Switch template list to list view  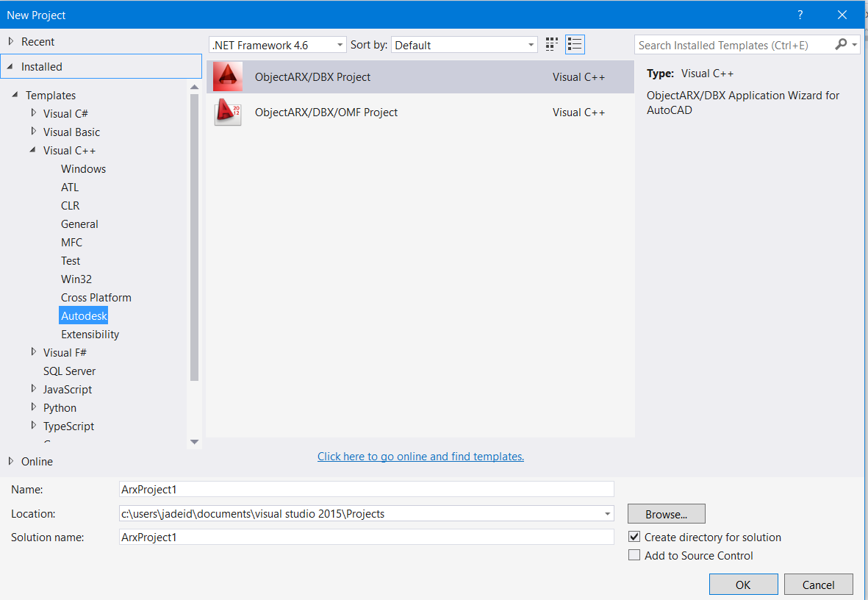(575, 44)
